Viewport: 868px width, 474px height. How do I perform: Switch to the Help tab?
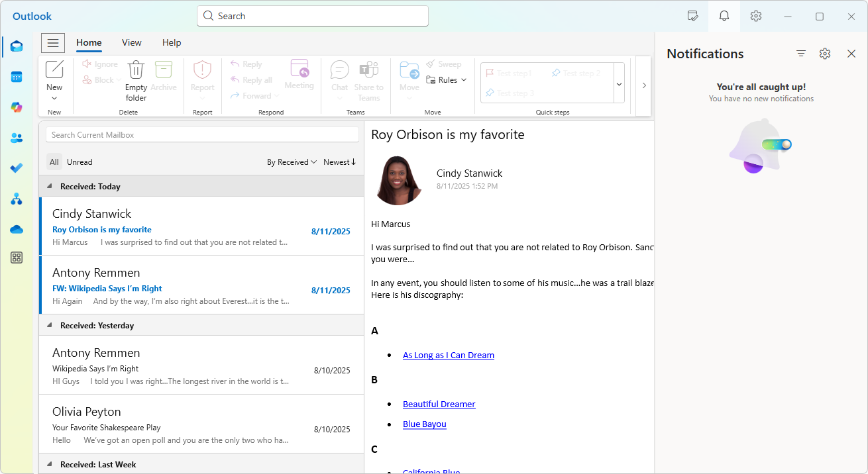(172, 42)
